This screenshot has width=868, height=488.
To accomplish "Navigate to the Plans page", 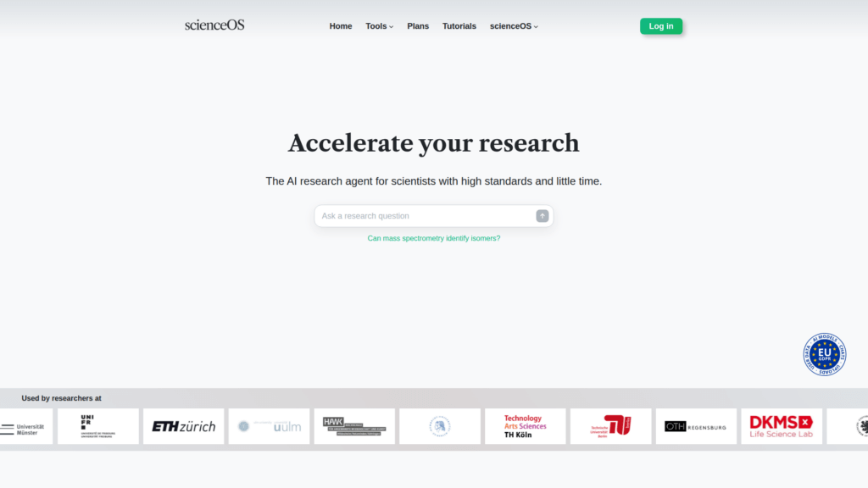I will pyautogui.click(x=418, y=26).
